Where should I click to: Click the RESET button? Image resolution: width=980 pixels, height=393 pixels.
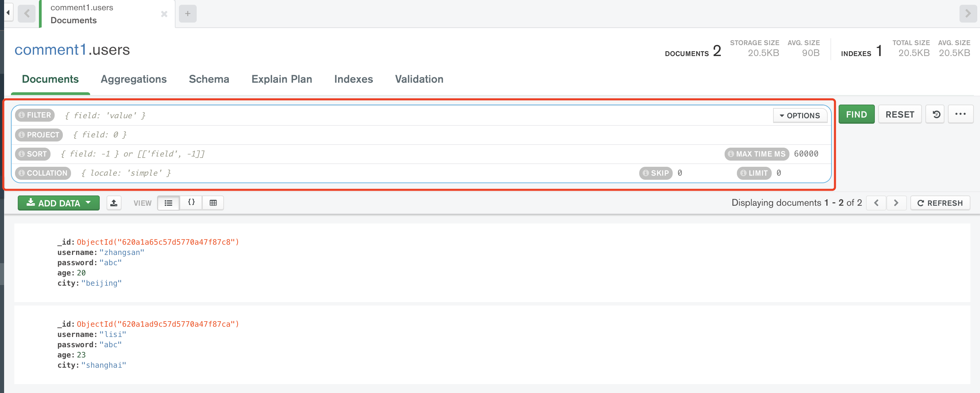pyautogui.click(x=899, y=114)
